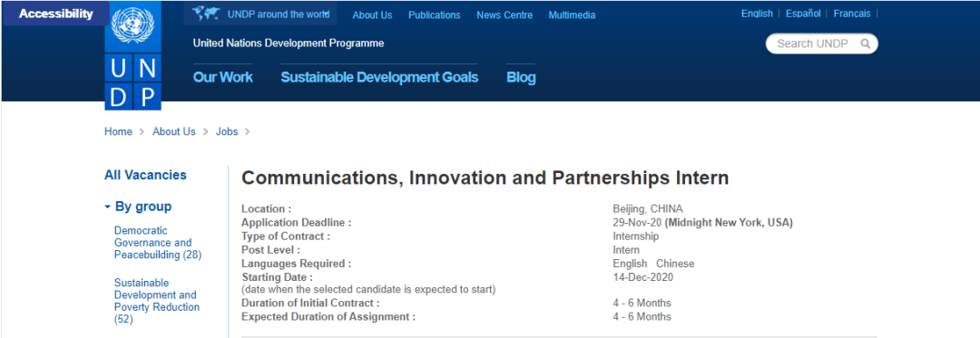
Task: Click the world map icon beside UNDP around the world
Action: tap(207, 13)
